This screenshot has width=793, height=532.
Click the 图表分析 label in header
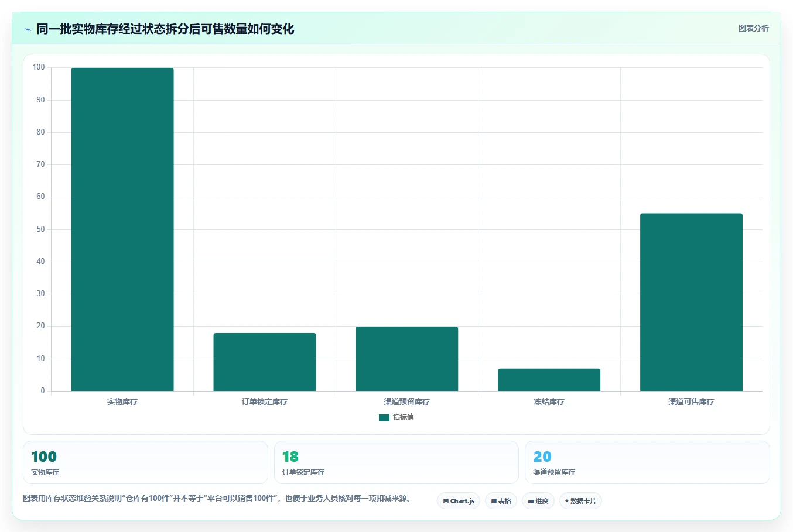coord(753,28)
